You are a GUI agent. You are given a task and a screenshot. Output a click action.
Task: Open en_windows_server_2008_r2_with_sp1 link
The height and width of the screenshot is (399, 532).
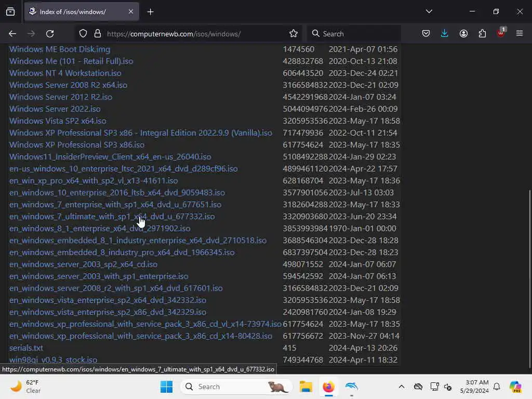(116, 288)
